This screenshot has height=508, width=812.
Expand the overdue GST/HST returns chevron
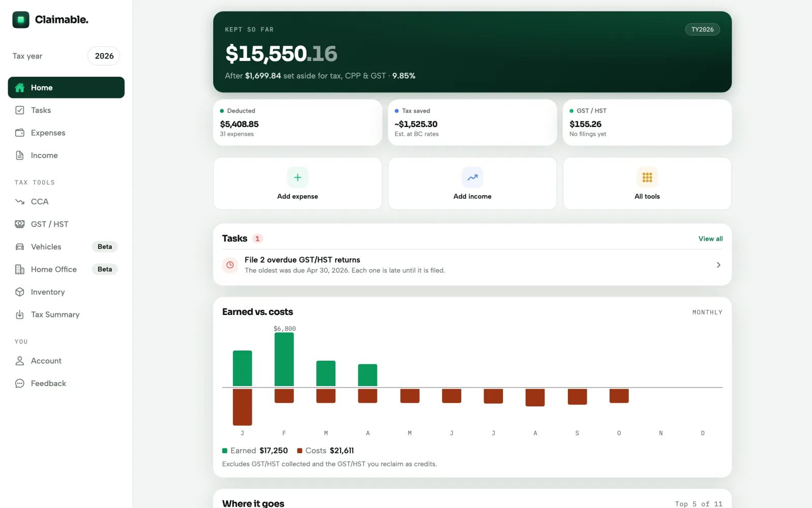point(718,265)
